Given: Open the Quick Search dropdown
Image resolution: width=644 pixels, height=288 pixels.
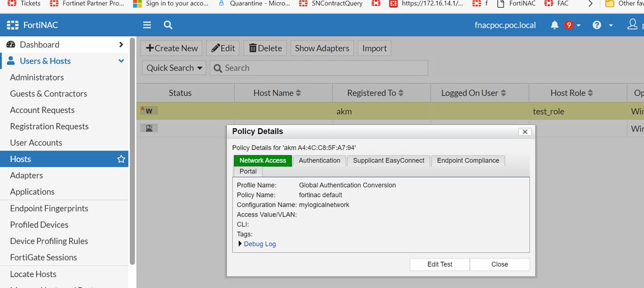Looking at the screenshot, I should tap(175, 68).
